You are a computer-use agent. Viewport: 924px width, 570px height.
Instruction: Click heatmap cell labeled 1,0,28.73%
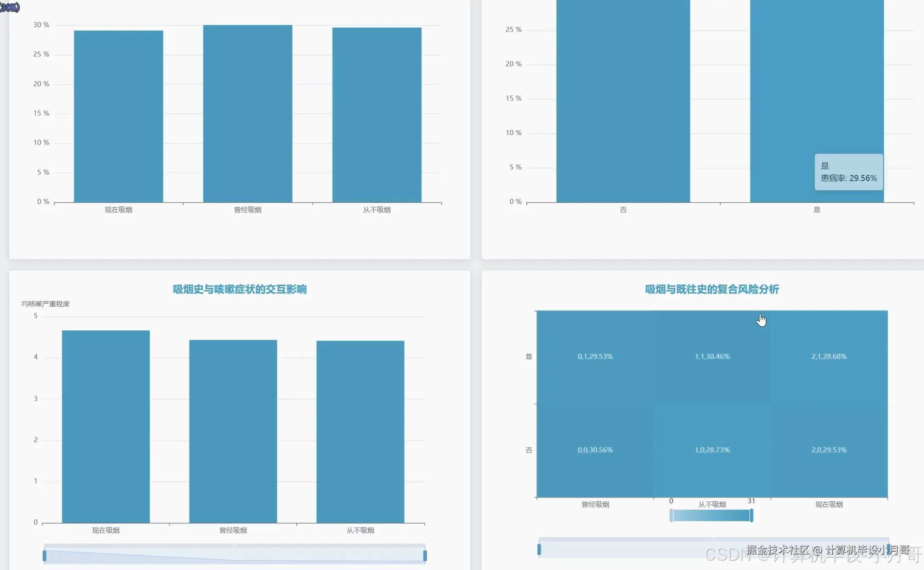point(712,450)
